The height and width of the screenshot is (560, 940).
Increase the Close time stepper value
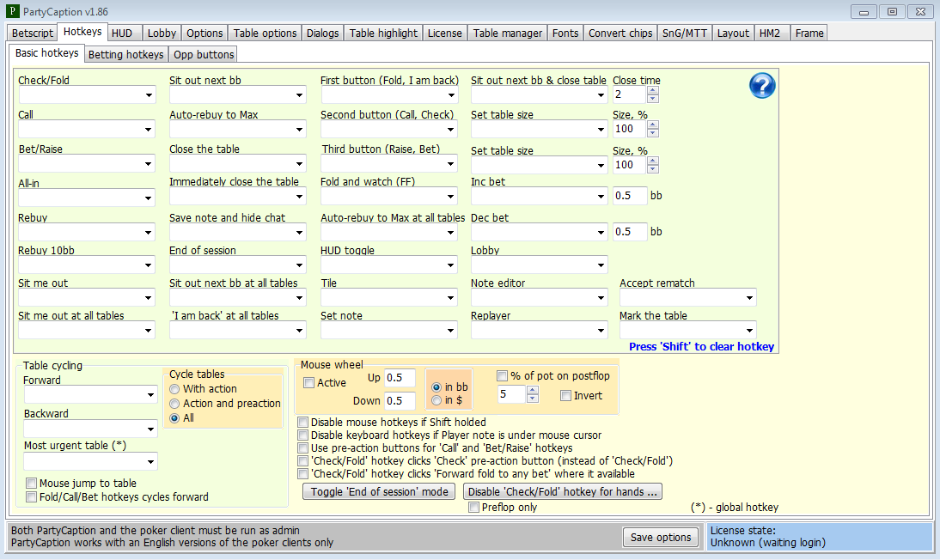click(x=653, y=90)
